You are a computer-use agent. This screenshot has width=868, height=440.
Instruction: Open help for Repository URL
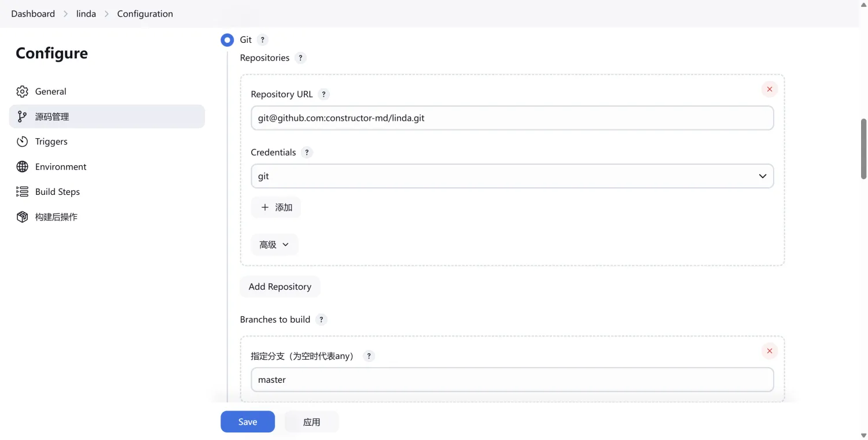point(323,94)
